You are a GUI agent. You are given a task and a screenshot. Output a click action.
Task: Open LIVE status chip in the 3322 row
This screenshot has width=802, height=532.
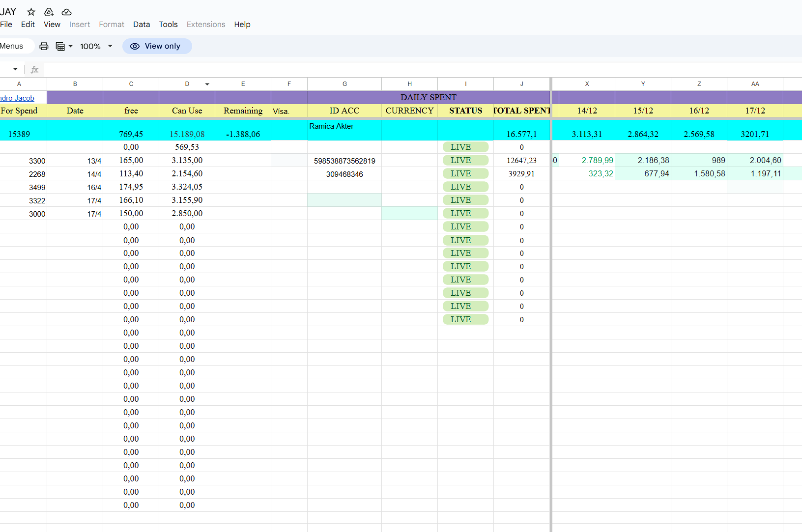pos(465,200)
